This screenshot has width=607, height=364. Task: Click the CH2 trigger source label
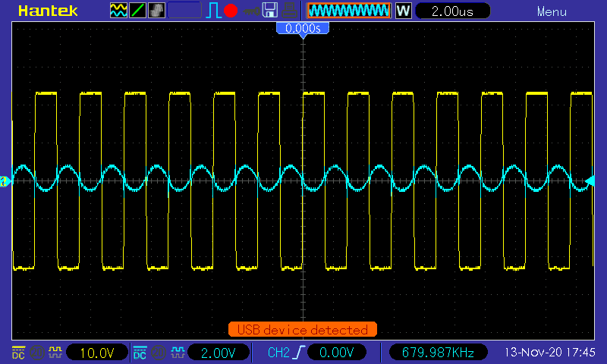pos(278,353)
